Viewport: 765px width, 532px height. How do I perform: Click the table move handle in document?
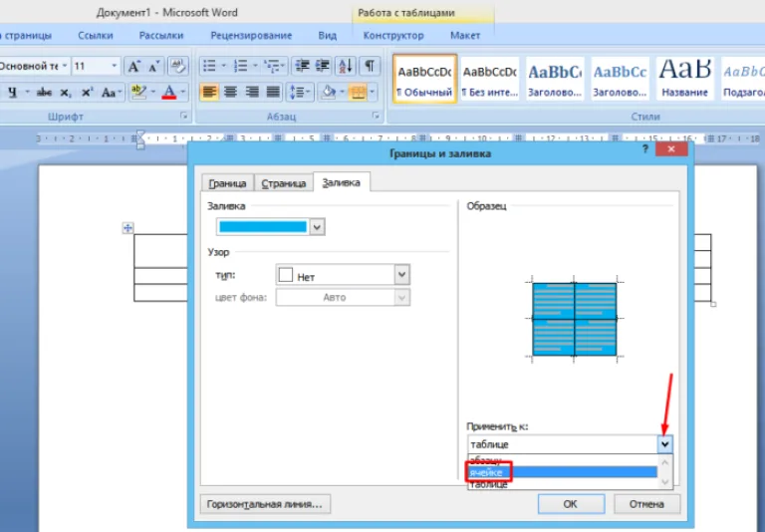click(127, 228)
